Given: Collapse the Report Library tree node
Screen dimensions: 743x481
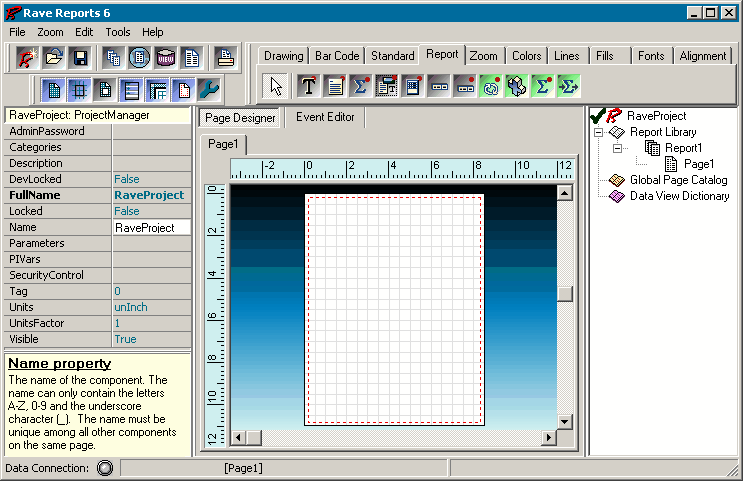Looking at the screenshot, I should (598, 132).
